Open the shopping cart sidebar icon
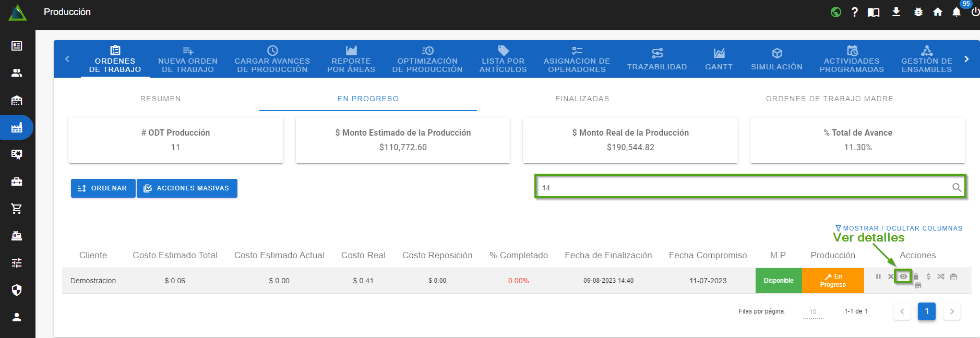The width and height of the screenshot is (980, 338). coord(17,209)
